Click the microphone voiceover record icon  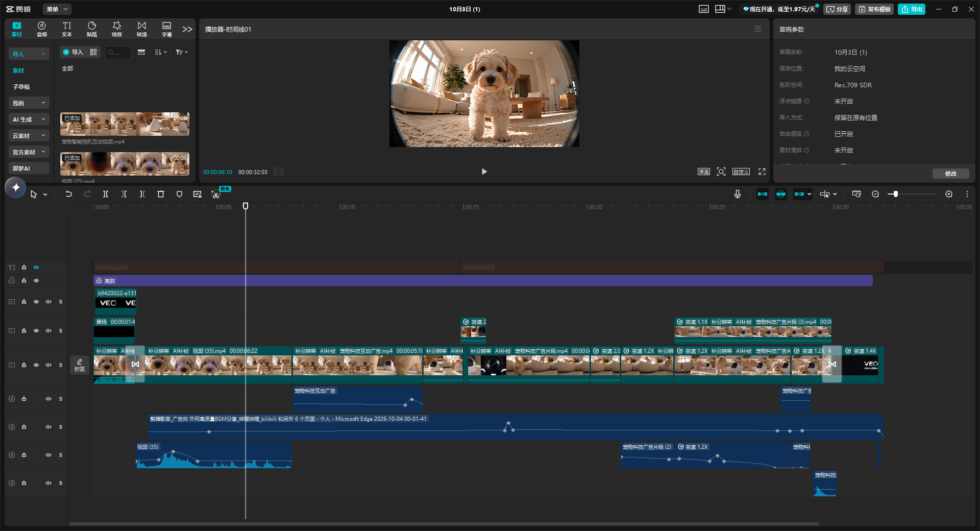tap(738, 194)
